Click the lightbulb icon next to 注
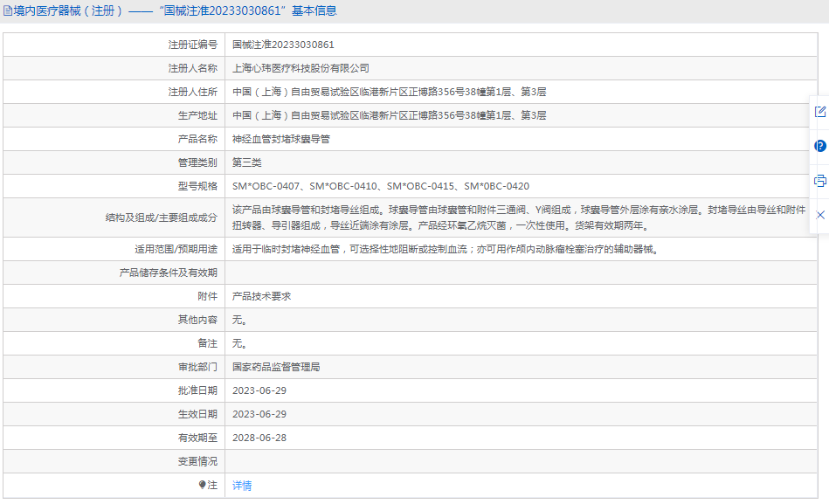 point(202,485)
